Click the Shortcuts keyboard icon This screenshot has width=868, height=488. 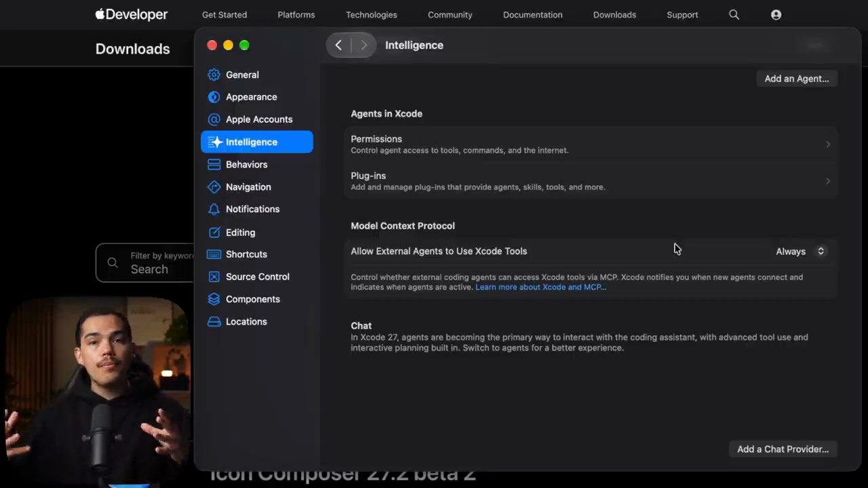(214, 254)
